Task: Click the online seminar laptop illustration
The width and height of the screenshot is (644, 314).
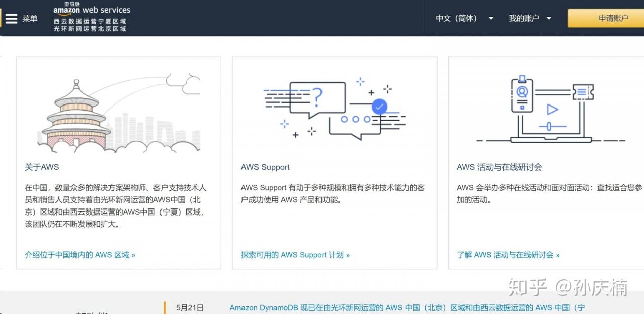Action: click(551, 110)
